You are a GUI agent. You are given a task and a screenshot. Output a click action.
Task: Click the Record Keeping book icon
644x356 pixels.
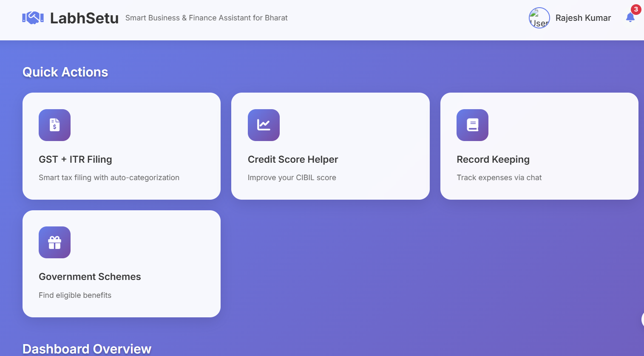pos(472,125)
